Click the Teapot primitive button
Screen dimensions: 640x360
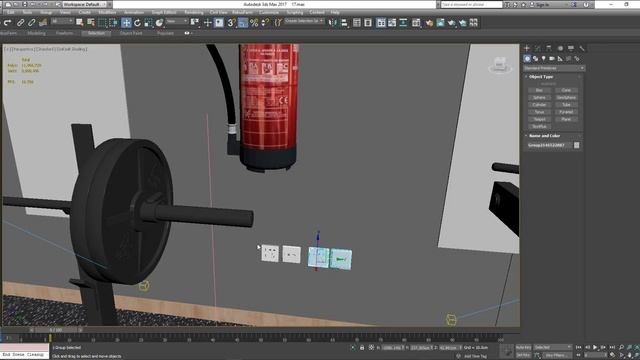(539, 120)
